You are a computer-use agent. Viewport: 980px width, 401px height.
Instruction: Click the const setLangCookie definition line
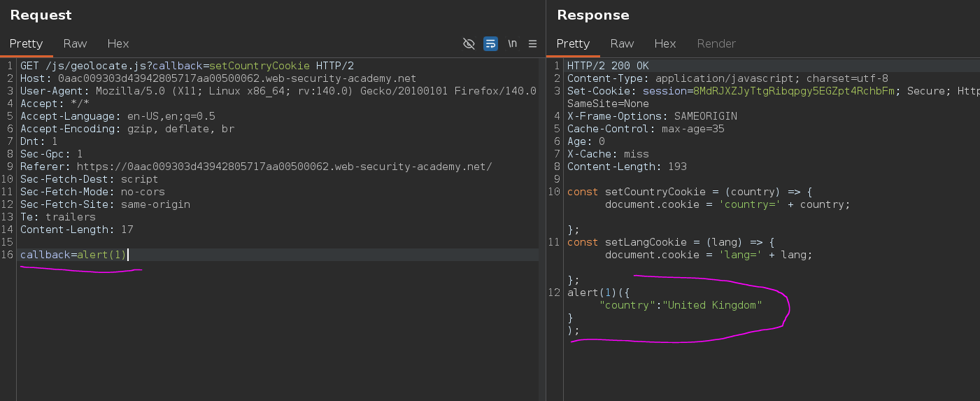point(671,242)
